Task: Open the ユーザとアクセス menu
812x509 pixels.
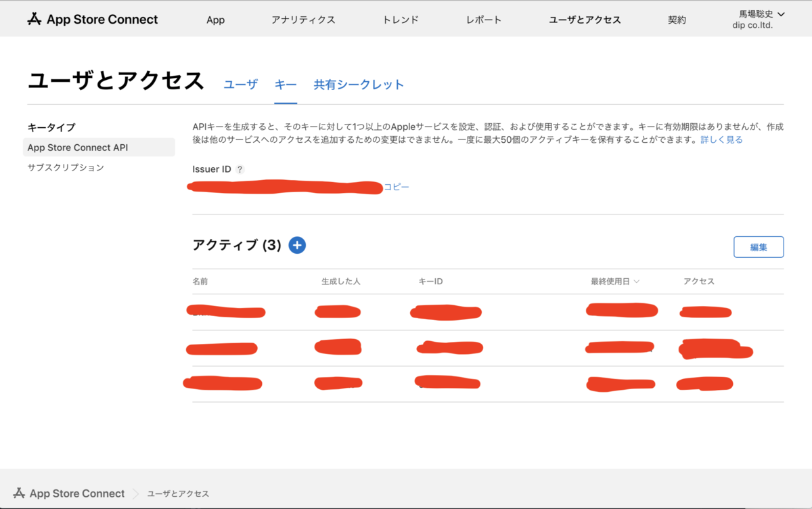Action: (585, 20)
